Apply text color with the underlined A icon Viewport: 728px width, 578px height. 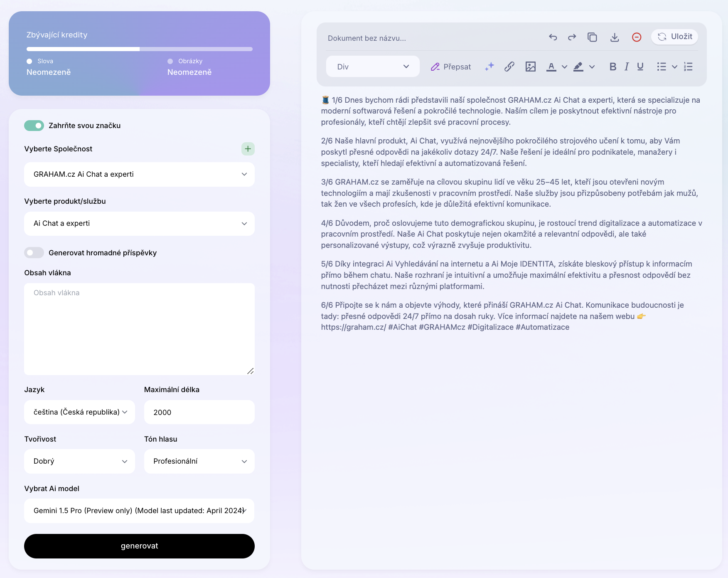click(551, 67)
